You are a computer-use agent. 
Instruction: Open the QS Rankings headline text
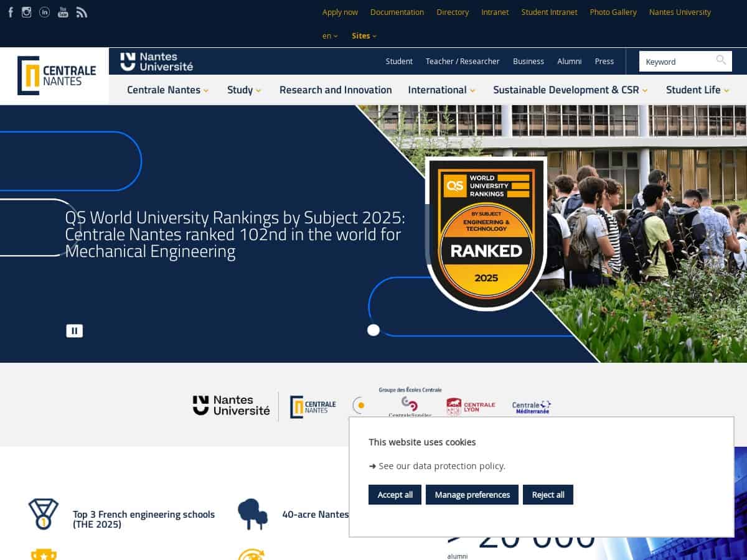click(235, 235)
